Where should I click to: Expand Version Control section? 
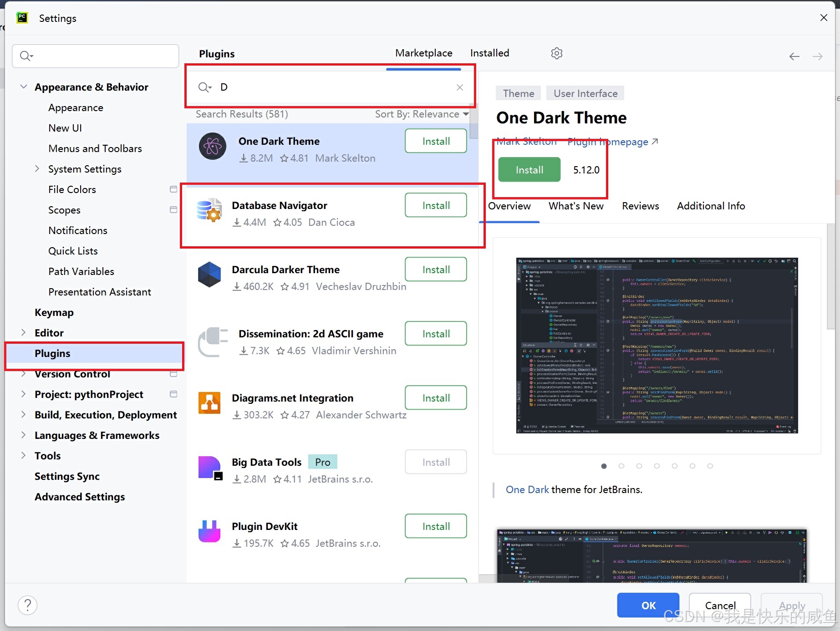click(24, 374)
